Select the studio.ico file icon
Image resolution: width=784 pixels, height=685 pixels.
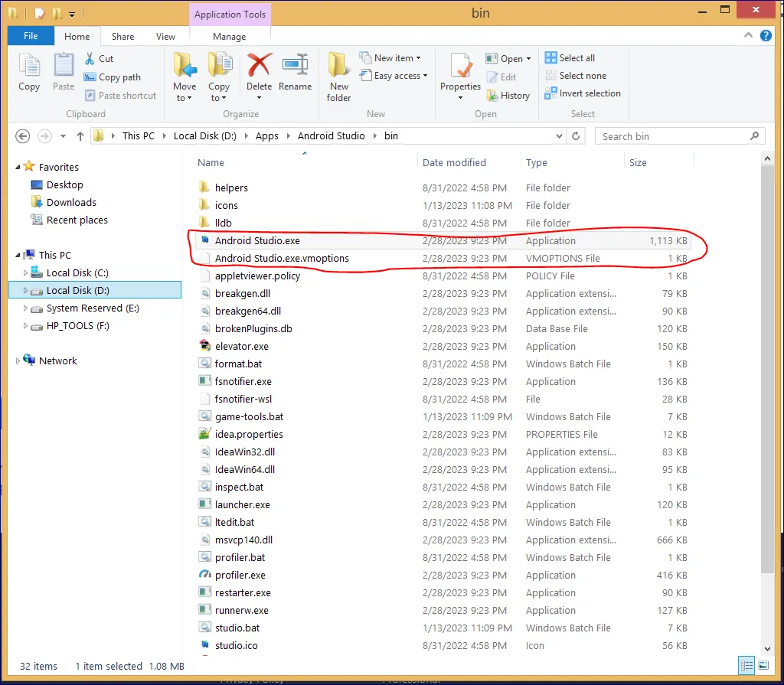[204, 645]
